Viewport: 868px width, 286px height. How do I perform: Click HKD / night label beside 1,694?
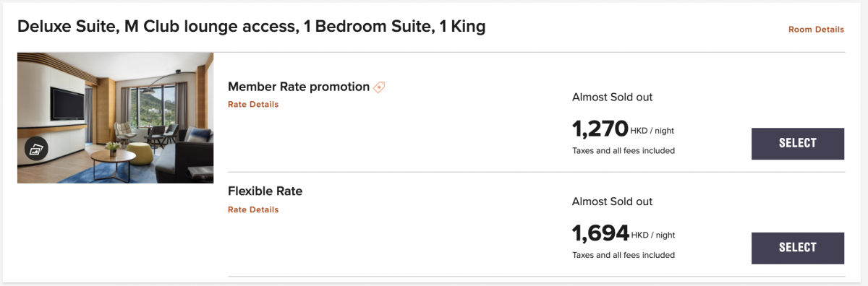(653, 235)
